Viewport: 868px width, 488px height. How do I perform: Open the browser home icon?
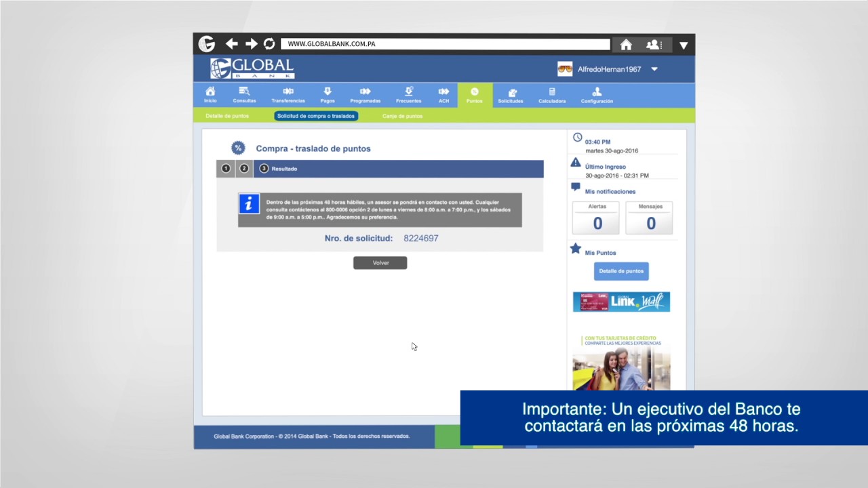(626, 45)
